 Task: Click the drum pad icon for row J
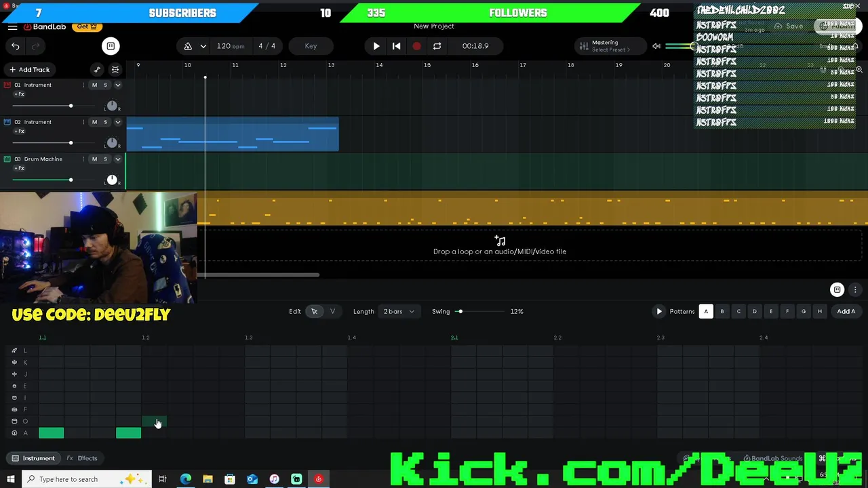14,374
